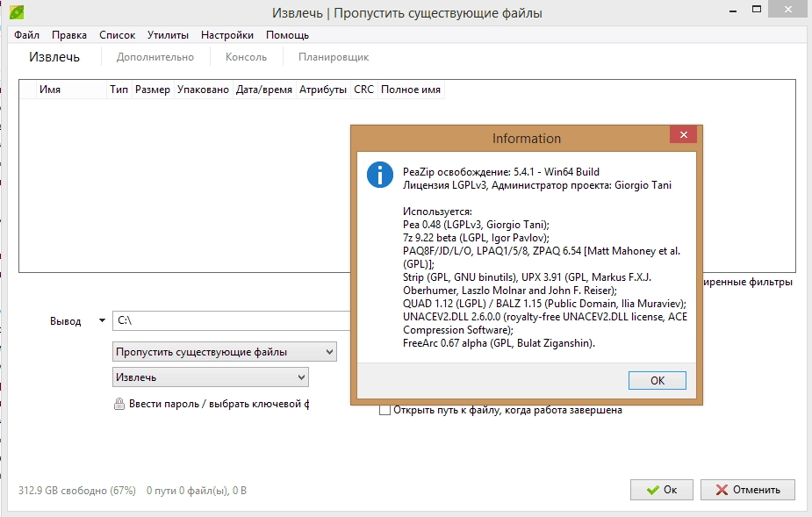
Task: Click the output path field C:\
Action: pos(232,320)
